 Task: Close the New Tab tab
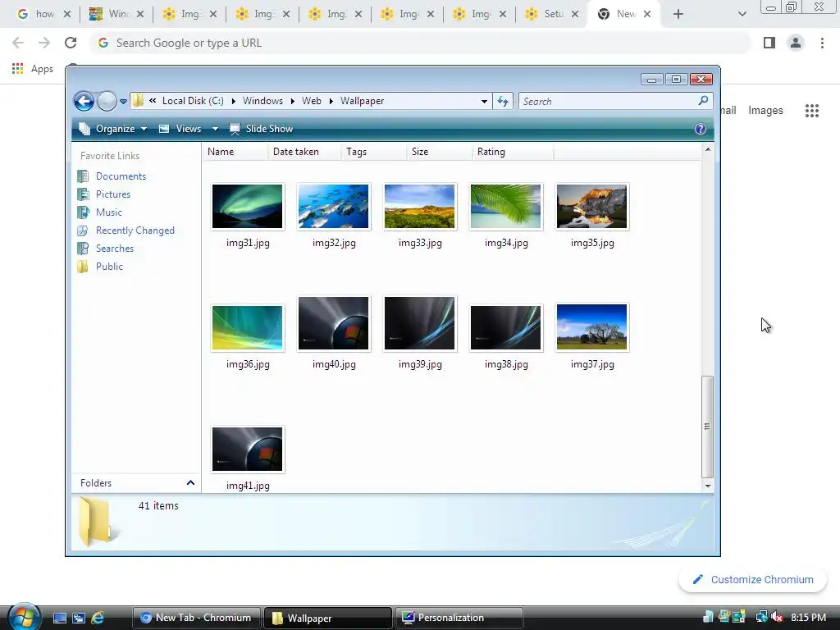(x=647, y=14)
